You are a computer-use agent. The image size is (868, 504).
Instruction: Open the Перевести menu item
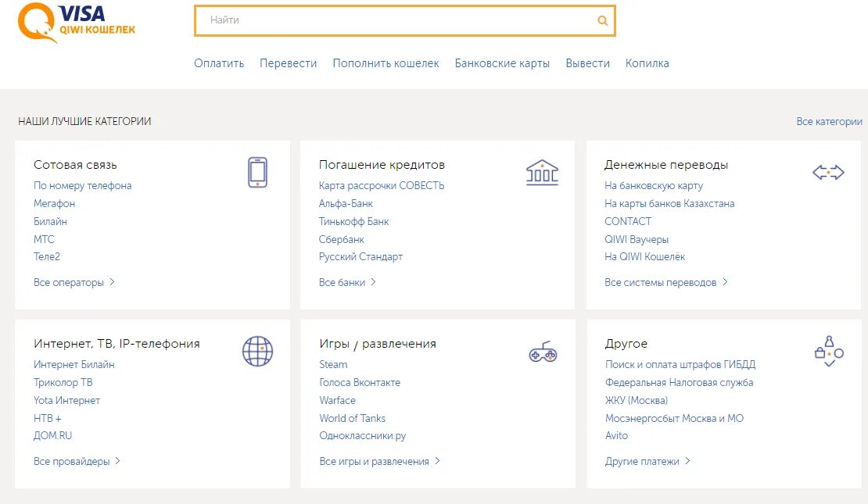pos(288,63)
